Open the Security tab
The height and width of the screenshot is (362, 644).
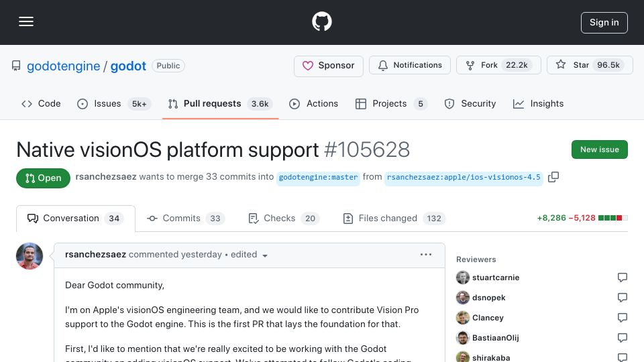pyautogui.click(x=470, y=104)
